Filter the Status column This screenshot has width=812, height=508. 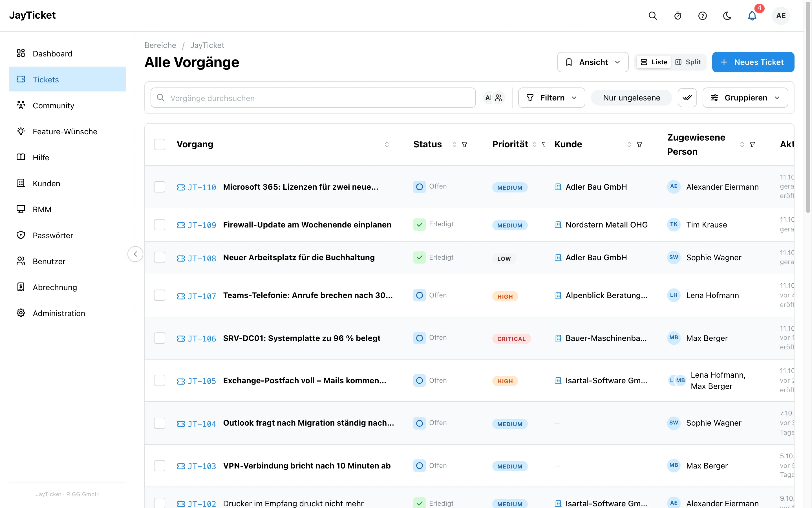[x=465, y=144]
